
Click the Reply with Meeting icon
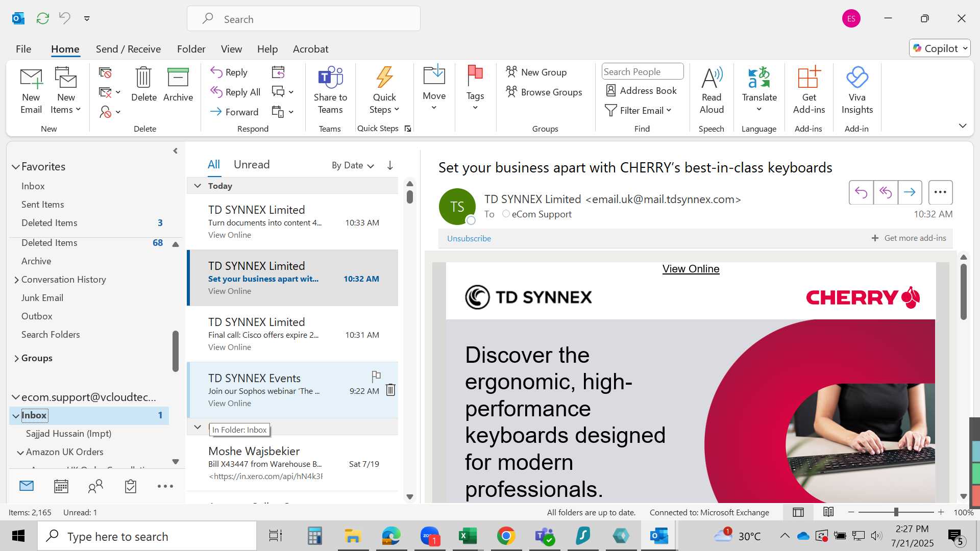(278, 72)
